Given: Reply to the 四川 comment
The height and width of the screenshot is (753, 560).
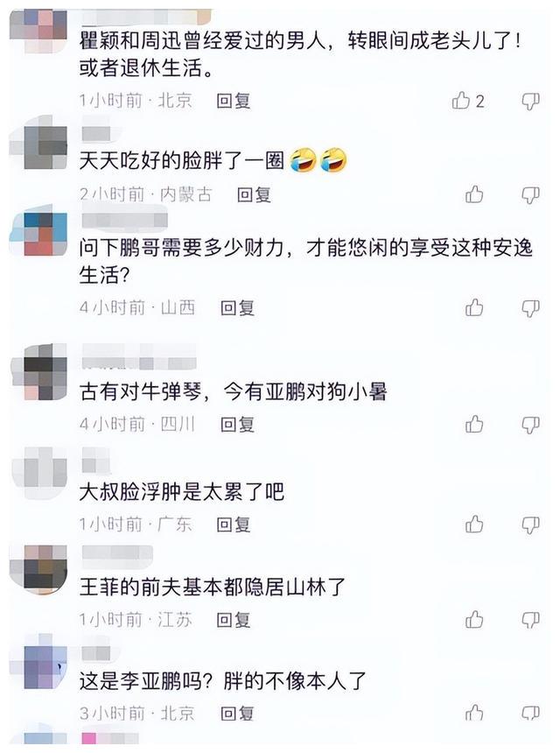Looking at the screenshot, I should click(x=237, y=425).
